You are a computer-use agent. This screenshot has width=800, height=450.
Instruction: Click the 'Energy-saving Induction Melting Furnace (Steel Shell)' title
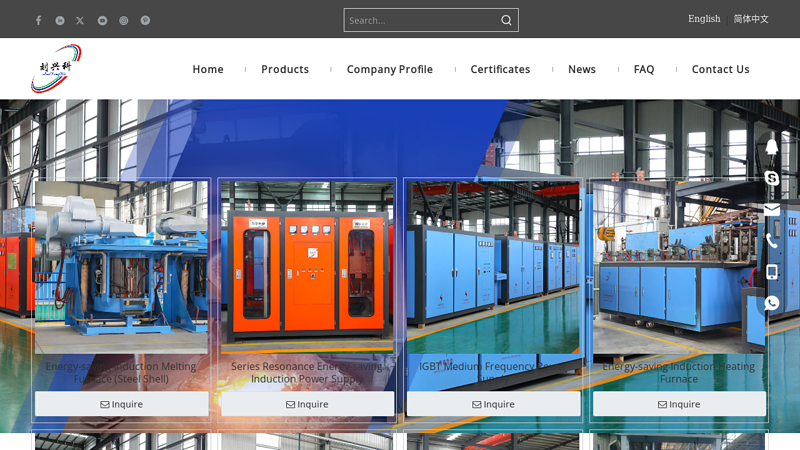[x=121, y=372]
